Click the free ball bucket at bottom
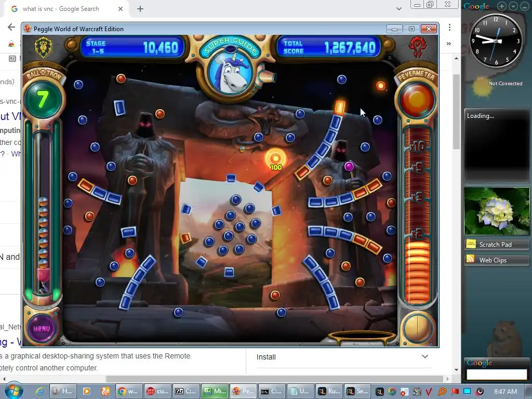The height and width of the screenshot is (399, 532). 362,338
